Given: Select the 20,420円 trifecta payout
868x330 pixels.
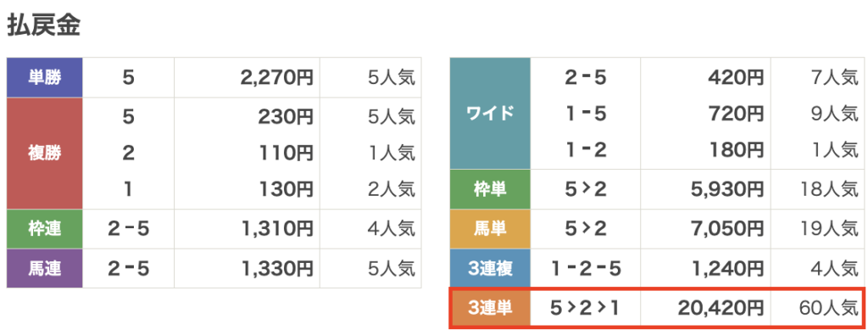Looking at the screenshot, I should pos(721,308).
